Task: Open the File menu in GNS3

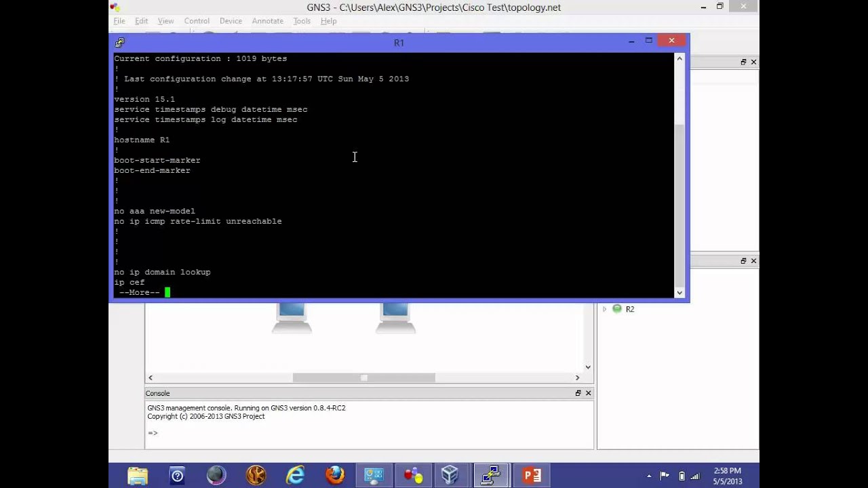Action: point(119,21)
